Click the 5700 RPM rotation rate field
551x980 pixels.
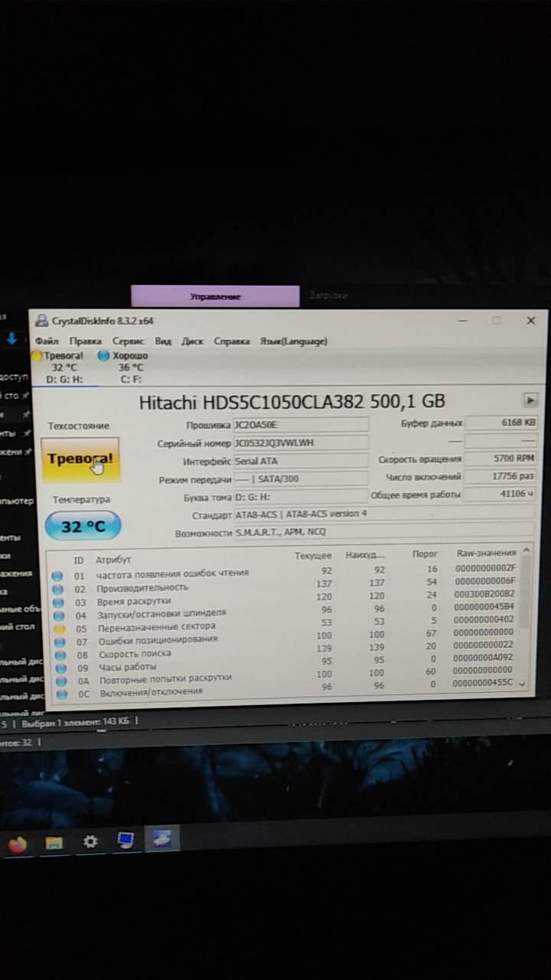coord(500,459)
